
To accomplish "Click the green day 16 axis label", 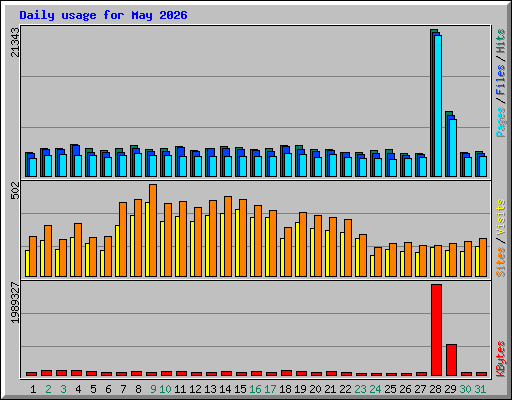I will (255, 389).
